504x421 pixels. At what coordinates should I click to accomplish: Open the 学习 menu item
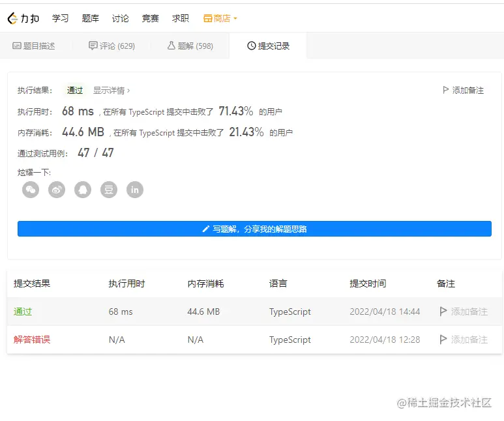coord(61,18)
